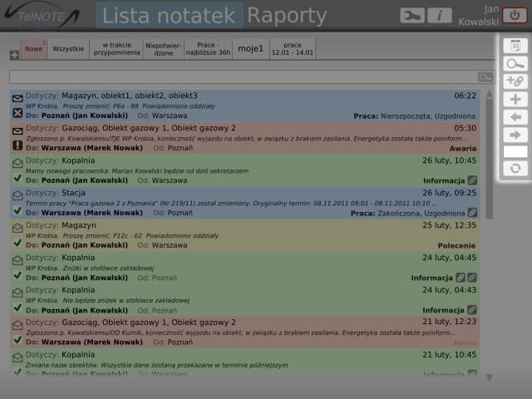Click the page number field in right sidebar
Viewport: 532px width, 399px height.
coord(515,151)
